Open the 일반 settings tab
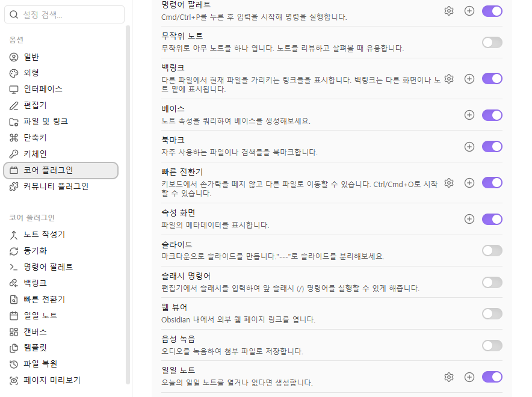The height and width of the screenshot is (397, 532). click(x=61, y=57)
